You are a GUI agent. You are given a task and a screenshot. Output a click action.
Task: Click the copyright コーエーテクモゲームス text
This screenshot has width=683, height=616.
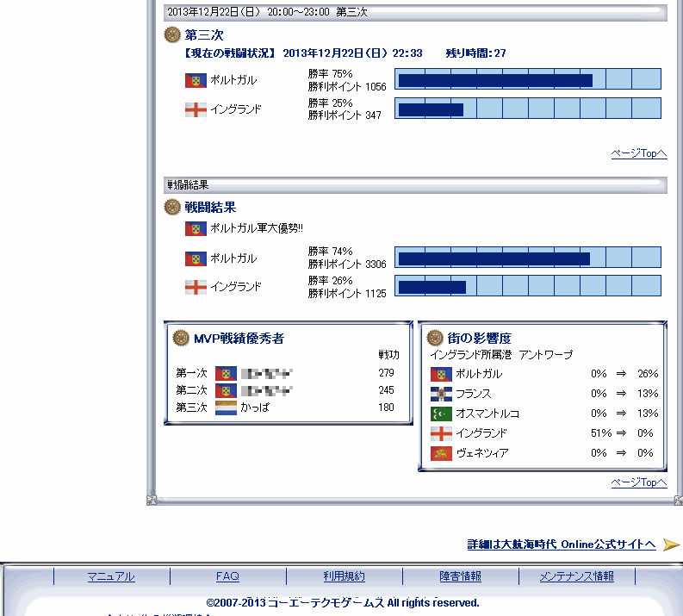(x=326, y=603)
